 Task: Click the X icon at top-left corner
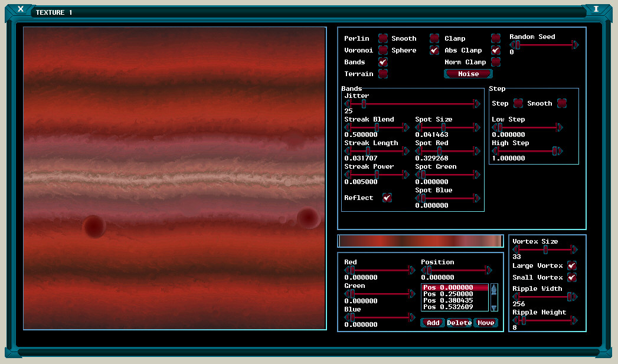[21, 9]
